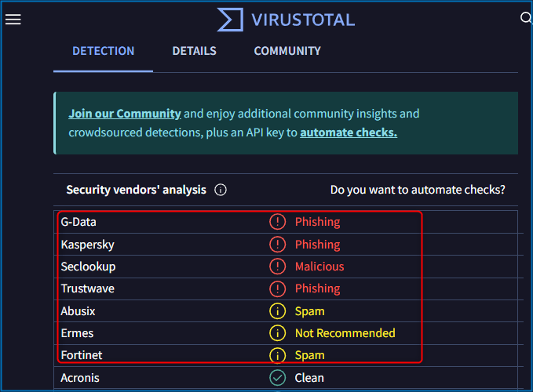
Task: Click the info icon beside Security vendors' analysis
Action: (221, 190)
